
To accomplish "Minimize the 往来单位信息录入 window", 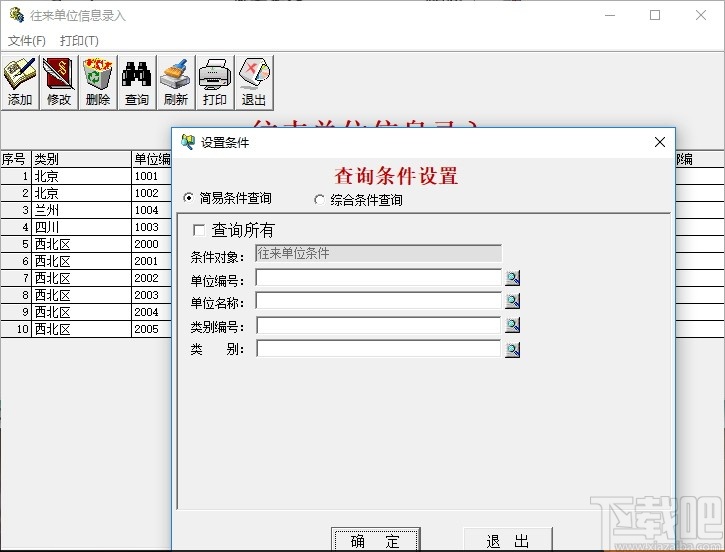I will pos(610,15).
